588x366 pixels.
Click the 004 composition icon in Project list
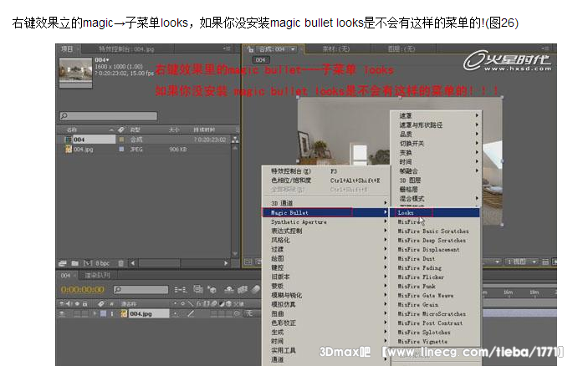tap(69, 140)
